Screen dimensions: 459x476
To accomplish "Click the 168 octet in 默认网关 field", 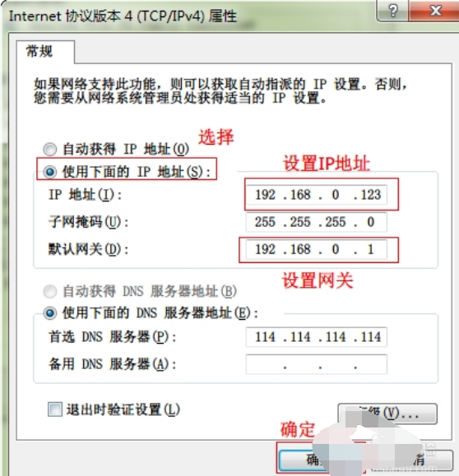I will click(300, 250).
